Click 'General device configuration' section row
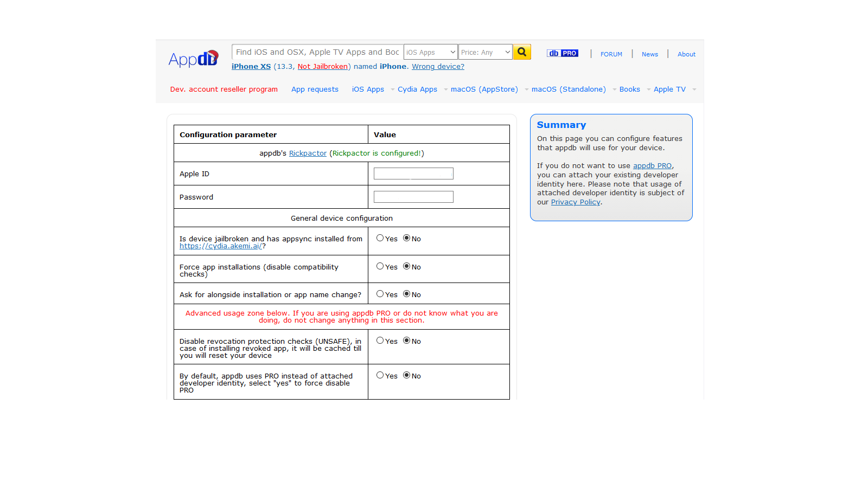868x488 pixels. click(x=342, y=218)
